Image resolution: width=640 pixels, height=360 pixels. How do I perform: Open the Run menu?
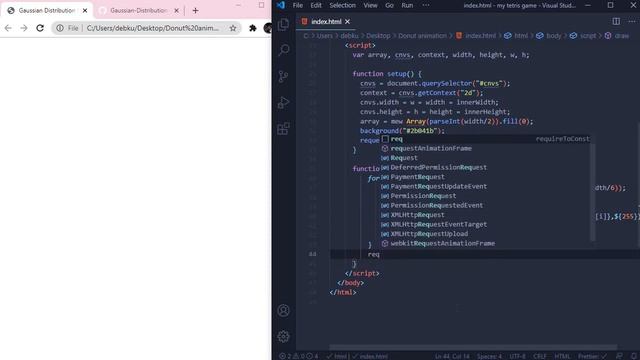[x=407, y=5]
